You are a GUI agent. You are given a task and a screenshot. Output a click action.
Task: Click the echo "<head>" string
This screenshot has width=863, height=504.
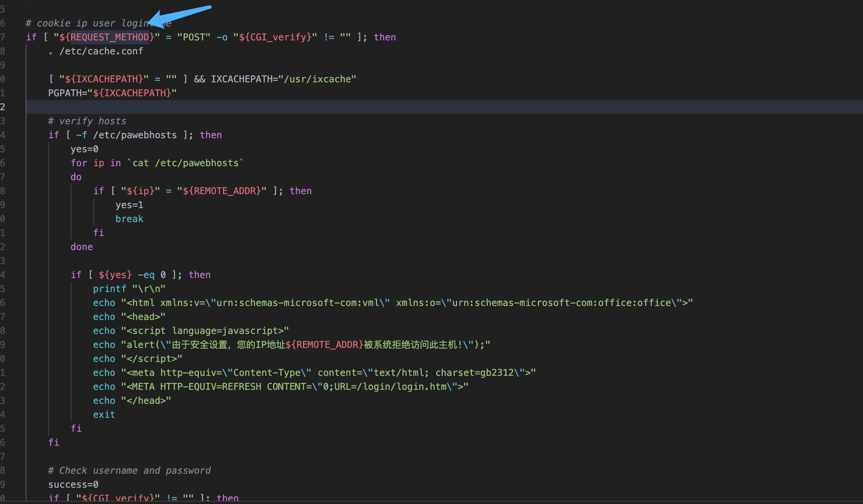pyautogui.click(x=143, y=317)
